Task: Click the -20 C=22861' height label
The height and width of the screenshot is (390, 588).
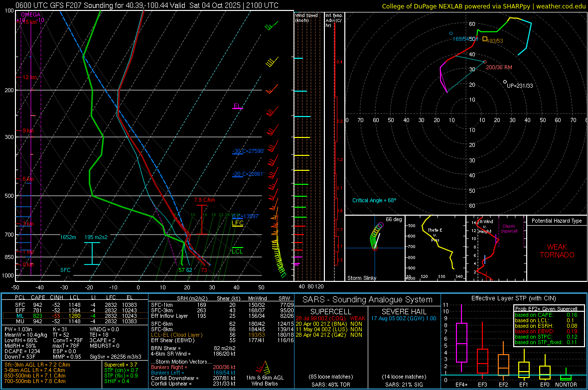Action: tap(248, 174)
